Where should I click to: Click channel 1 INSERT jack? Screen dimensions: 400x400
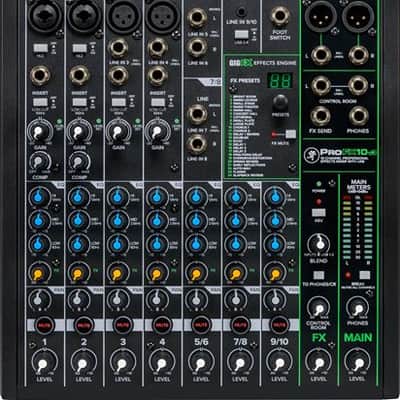coord(40,76)
